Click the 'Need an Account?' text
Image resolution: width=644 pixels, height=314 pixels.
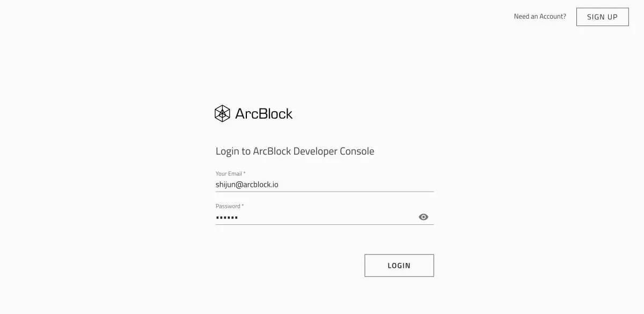coord(540,17)
